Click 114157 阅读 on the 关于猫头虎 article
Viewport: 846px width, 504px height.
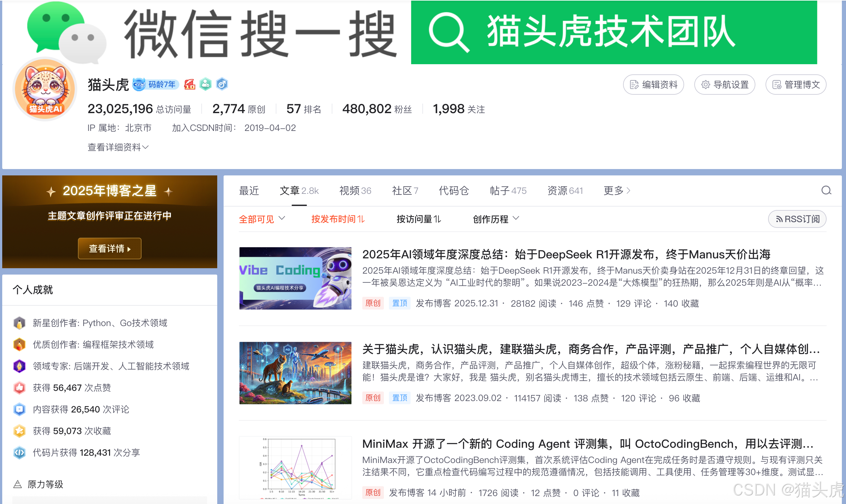(538, 398)
